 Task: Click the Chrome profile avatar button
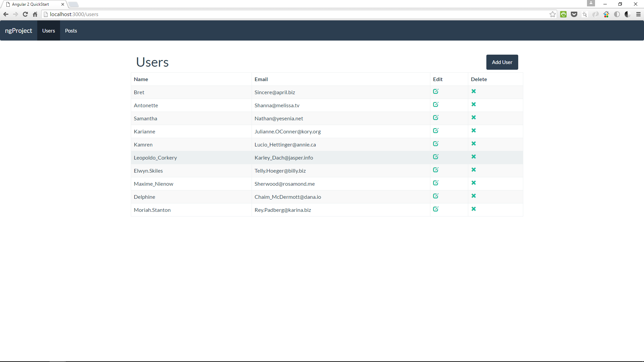coord(591,3)
